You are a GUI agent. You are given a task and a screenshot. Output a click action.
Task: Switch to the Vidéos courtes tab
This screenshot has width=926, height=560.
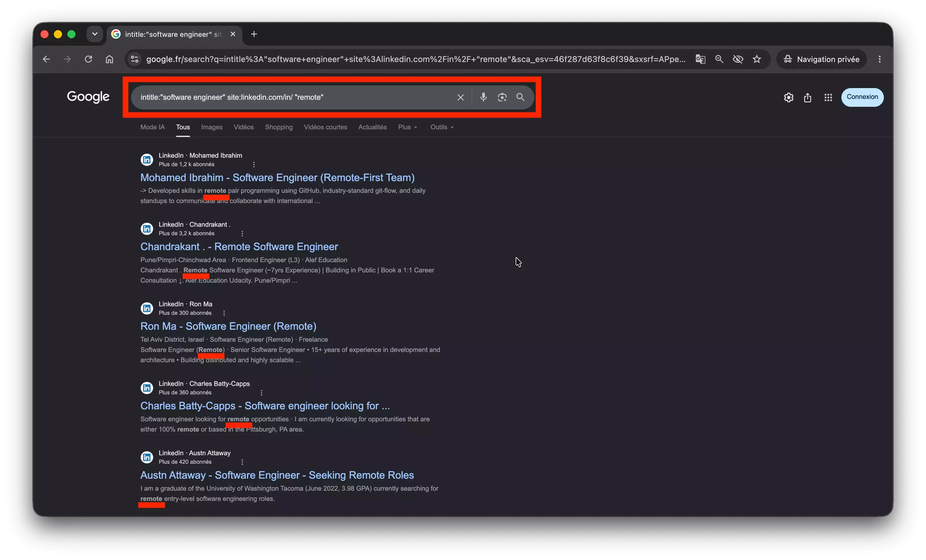pos(325,127)
